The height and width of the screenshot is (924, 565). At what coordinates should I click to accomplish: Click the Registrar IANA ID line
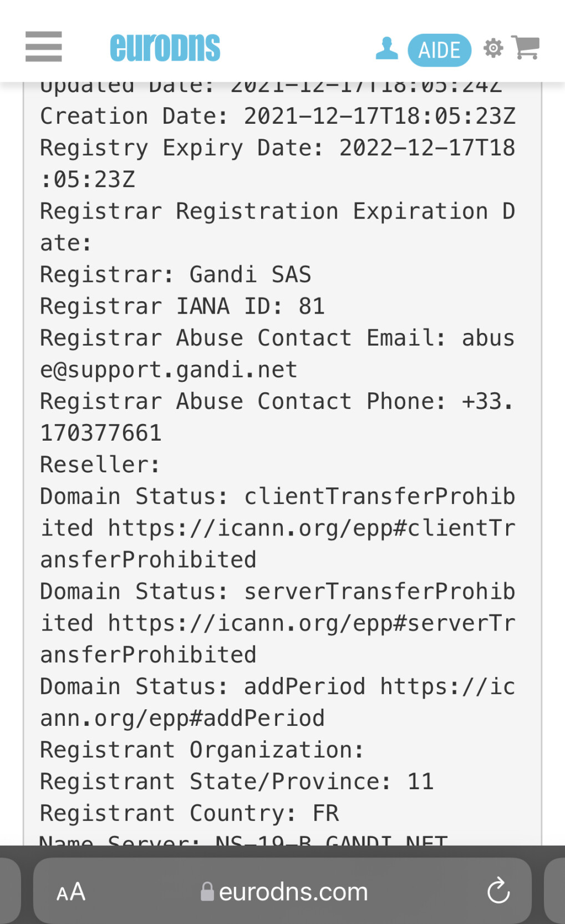tap(182, 306)
